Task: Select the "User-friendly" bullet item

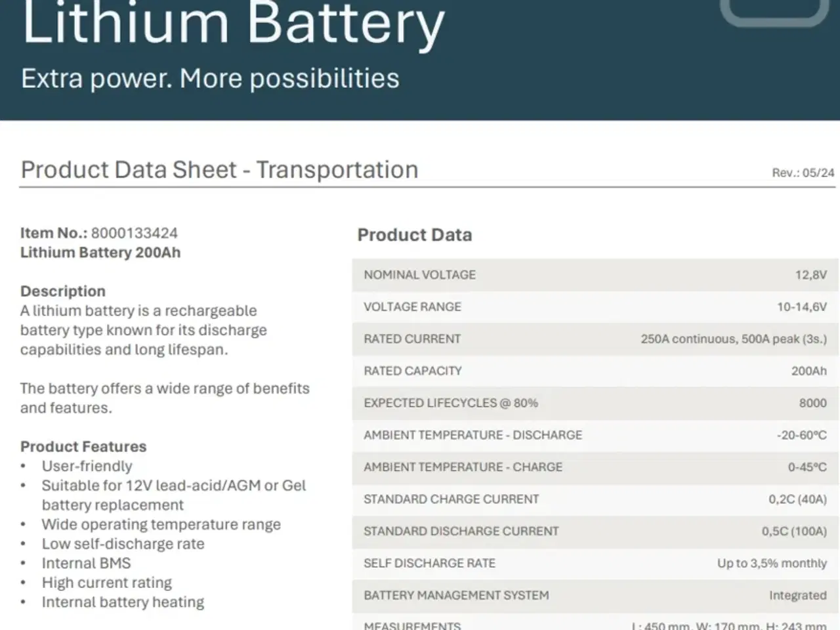Action: pyautogui.click(x=87, y=467)
